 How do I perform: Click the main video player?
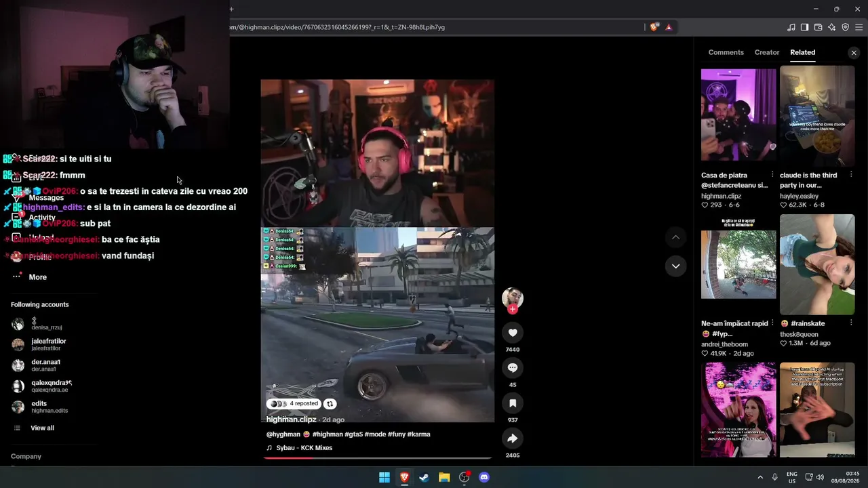coord(378,251)
